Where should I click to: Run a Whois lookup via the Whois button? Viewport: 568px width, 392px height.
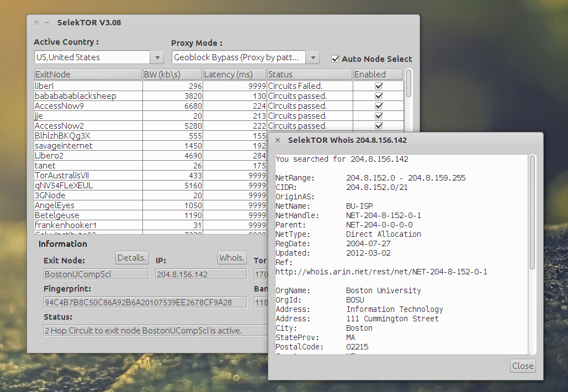tap(231, 257)
